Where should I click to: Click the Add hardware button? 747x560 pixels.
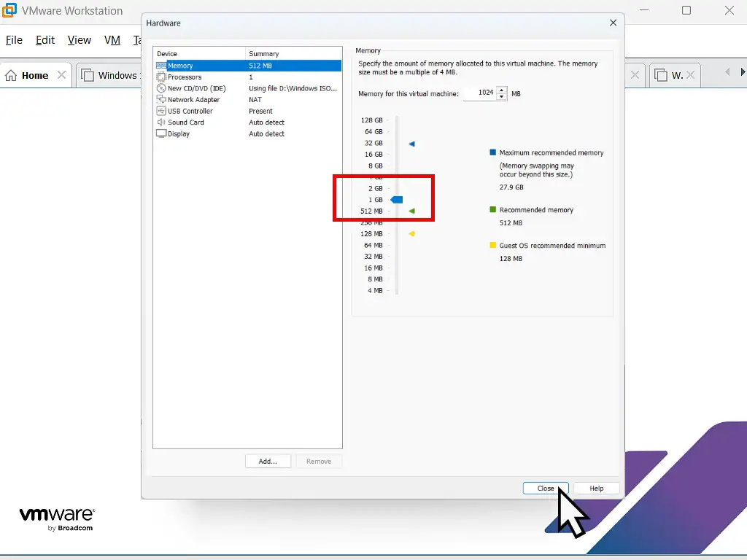click(x=268, y=461)
